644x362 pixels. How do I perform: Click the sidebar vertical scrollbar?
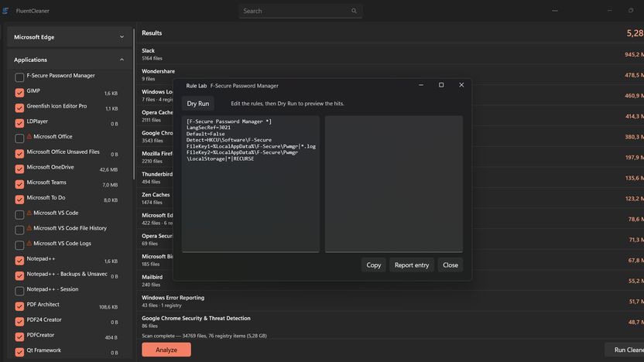click(x=133, y=104)
